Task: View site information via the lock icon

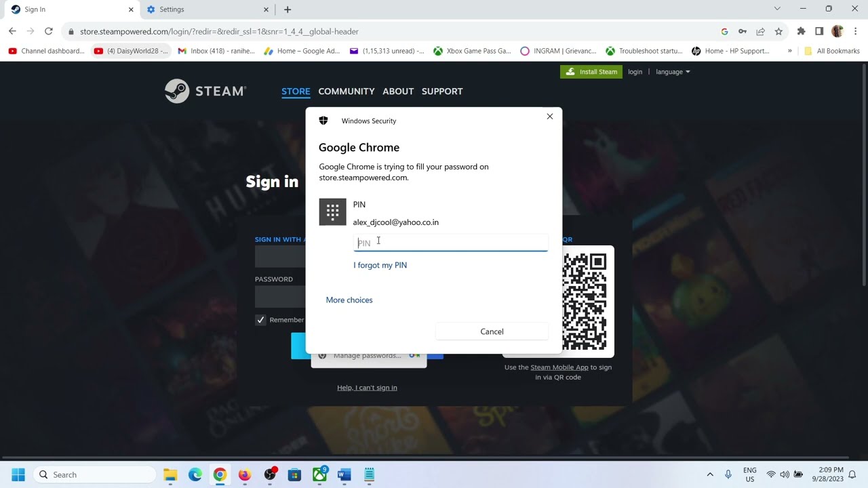Action: (x=71, y=31)
